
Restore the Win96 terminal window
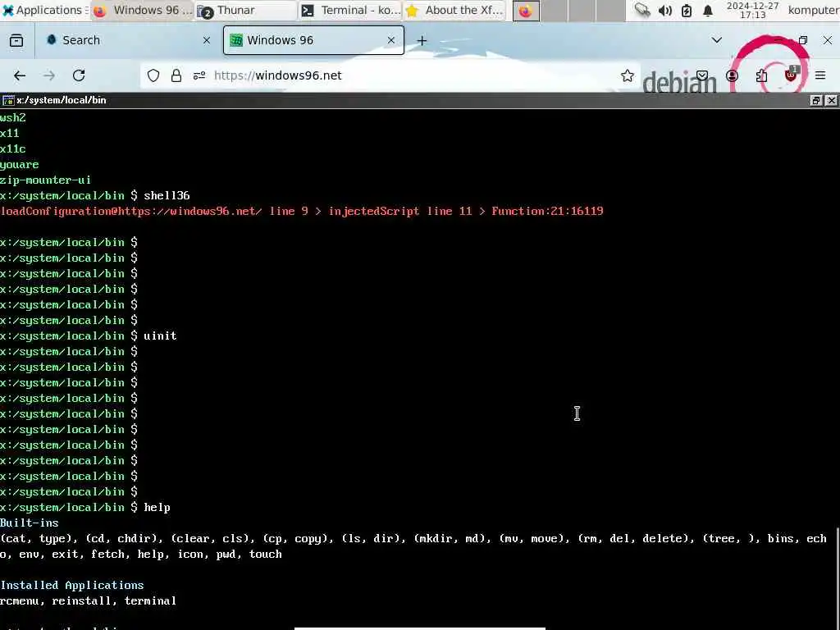tap(816, 100)
